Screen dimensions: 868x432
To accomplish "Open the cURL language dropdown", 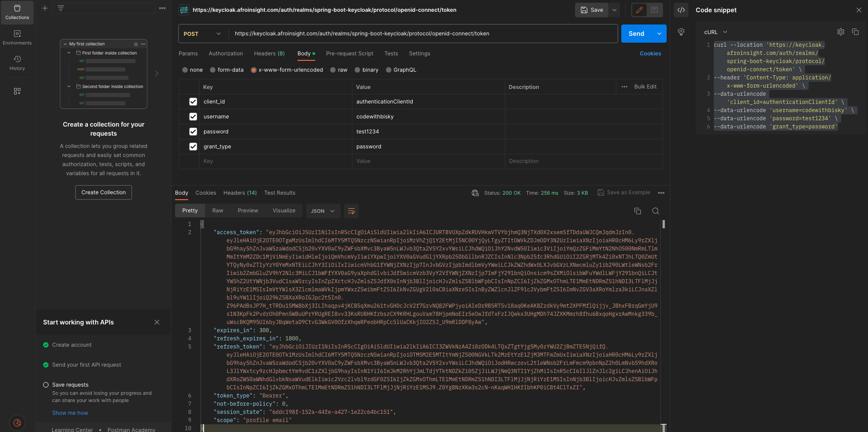I will 716,32.
